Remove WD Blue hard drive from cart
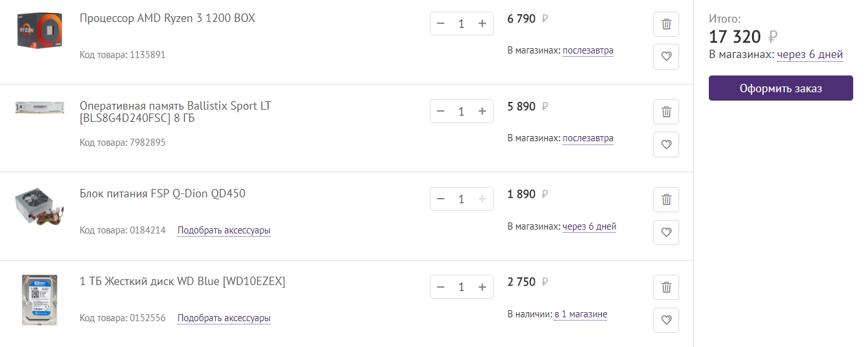 (666, 287)
